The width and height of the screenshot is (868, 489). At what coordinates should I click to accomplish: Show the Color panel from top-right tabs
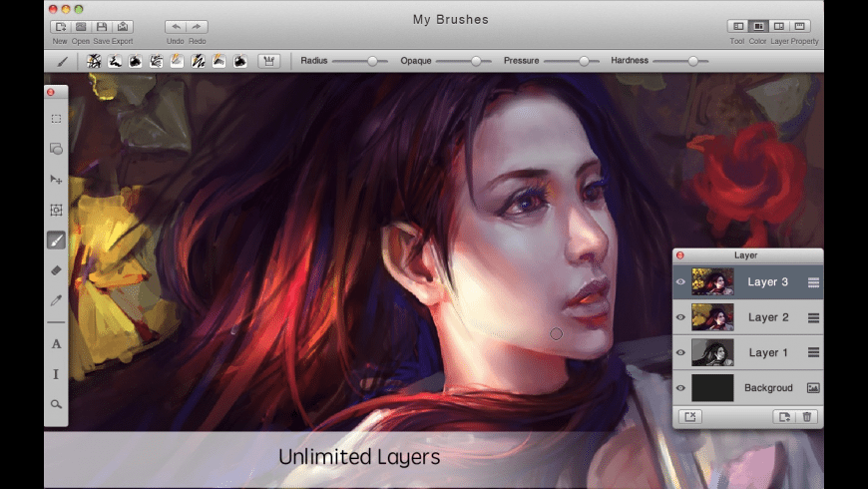758,27
